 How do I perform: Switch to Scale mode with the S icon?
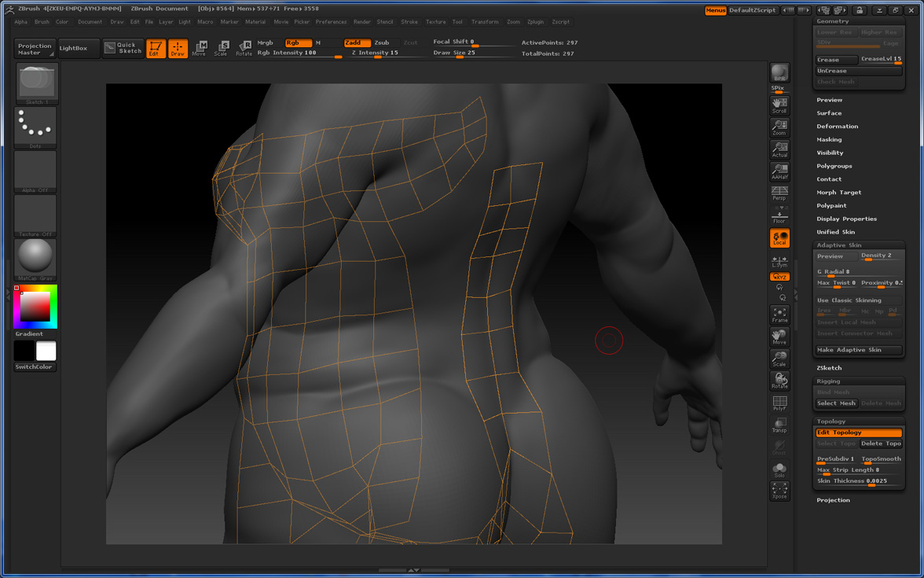coord(221,49)
